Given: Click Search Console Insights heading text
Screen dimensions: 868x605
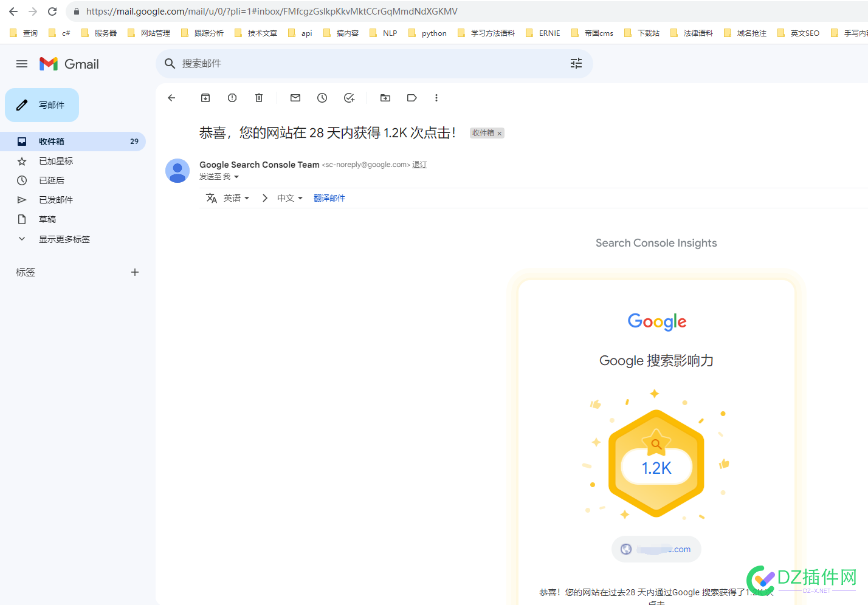Looking at the screenshot, I should [656, 243].
